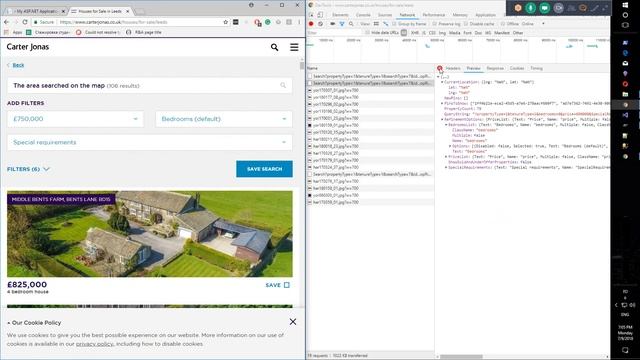This screenshot has width=640, height=360.
Task: Switch to the Console tab in DevTools
Action: 363,15
